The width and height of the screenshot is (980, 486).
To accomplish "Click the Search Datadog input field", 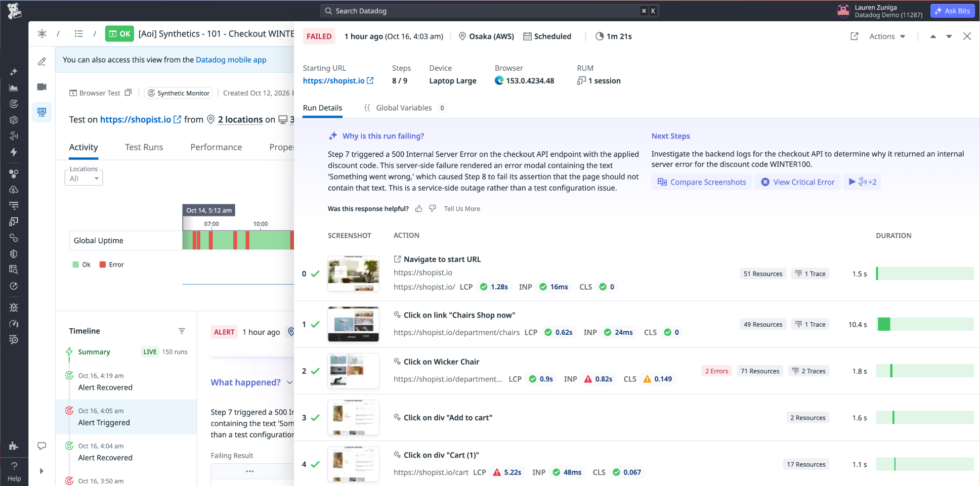I will (x=489, y=11).
